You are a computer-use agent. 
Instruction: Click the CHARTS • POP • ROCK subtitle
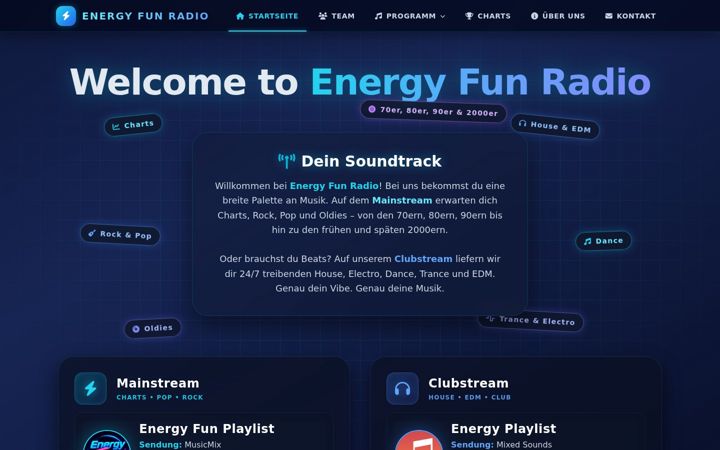point(160,398)
